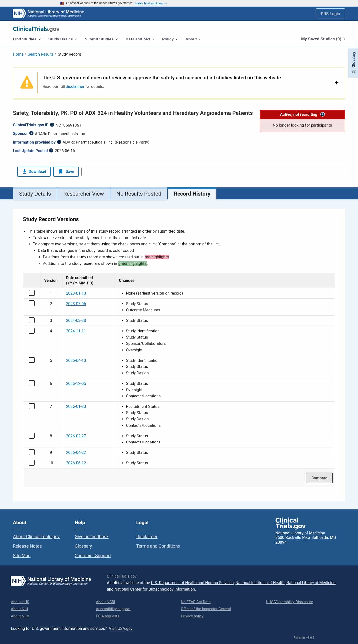Save this study with the Save button
Screen dimensions: 358x644
point(66,171)
